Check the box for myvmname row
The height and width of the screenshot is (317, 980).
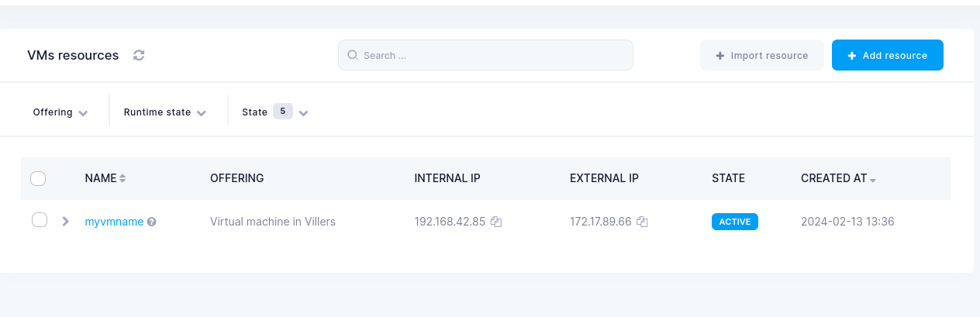[40, 220]
